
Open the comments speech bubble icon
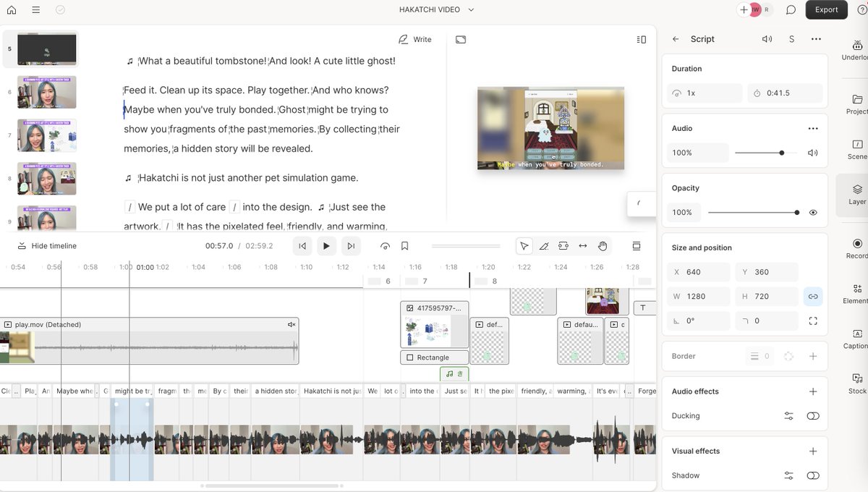[791, 10]
